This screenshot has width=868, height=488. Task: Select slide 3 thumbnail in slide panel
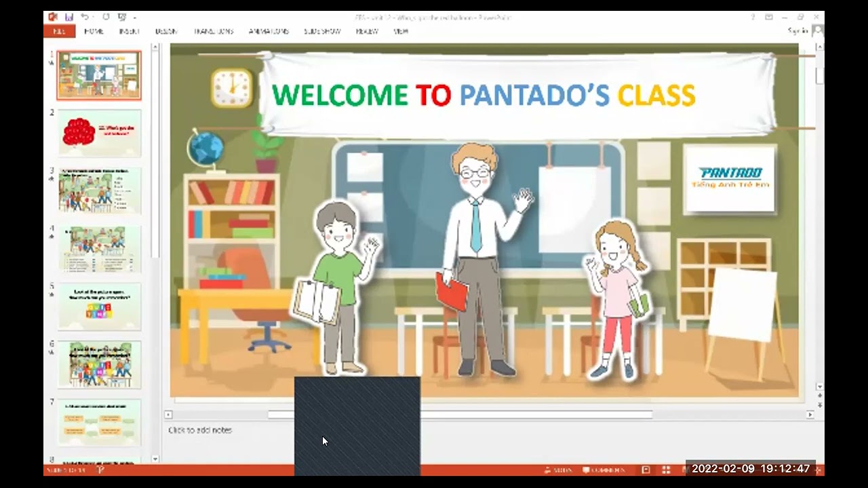click(x=99, y=191)
